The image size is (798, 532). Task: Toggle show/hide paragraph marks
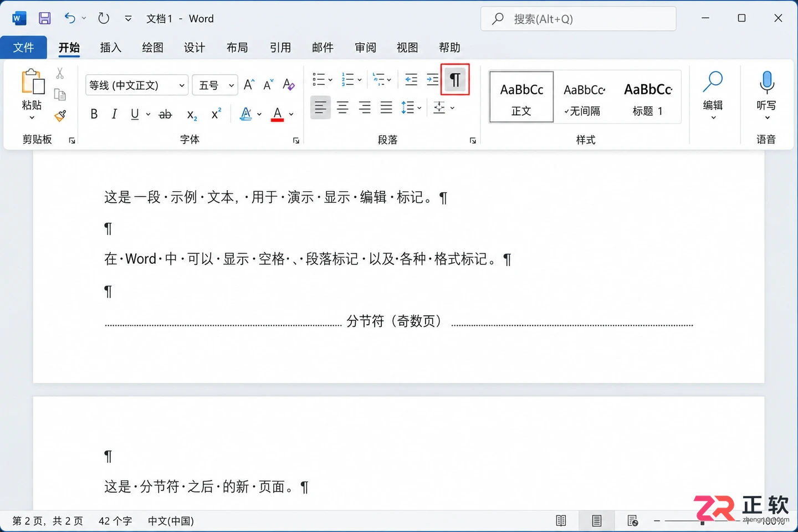point(455,80)
